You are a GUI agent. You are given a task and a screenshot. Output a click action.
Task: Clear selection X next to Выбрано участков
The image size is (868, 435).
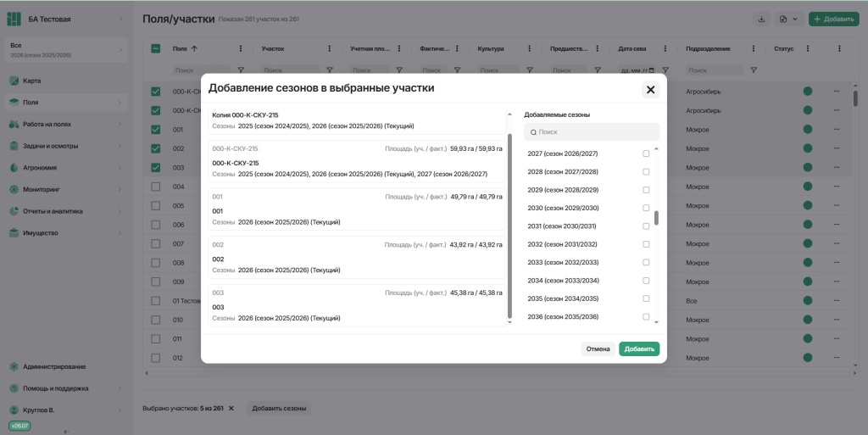(231, 409)
